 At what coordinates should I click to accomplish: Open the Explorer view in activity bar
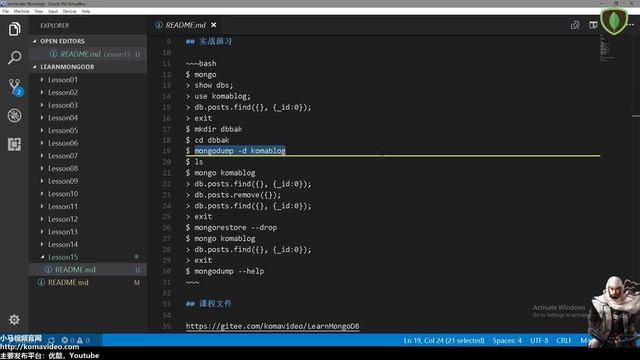[x=14, y=29]
